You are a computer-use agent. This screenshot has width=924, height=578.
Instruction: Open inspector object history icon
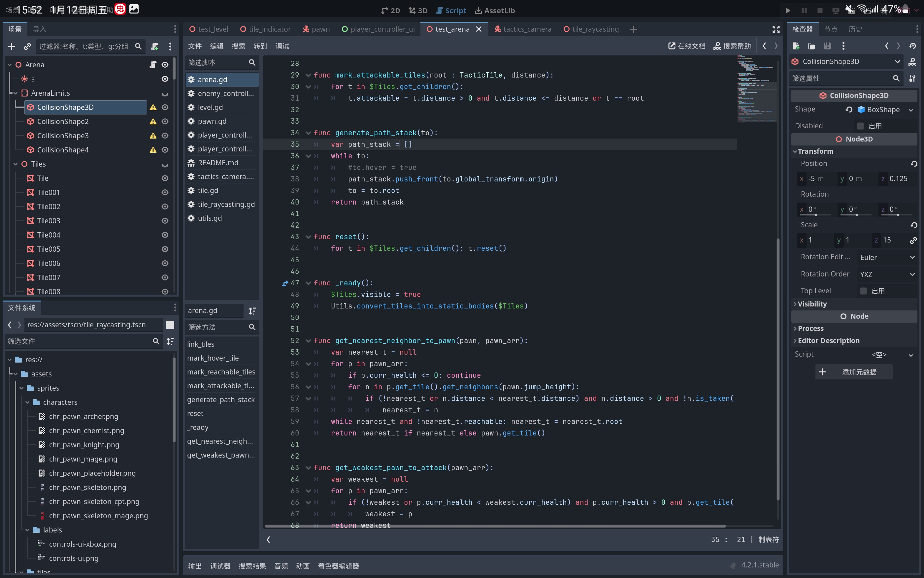[912, 46]
